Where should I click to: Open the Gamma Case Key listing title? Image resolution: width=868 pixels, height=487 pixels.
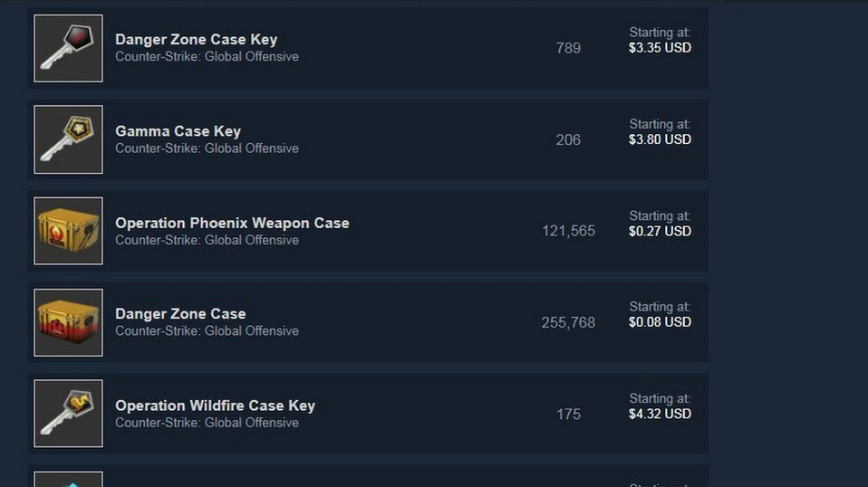(x=178, y=131)
